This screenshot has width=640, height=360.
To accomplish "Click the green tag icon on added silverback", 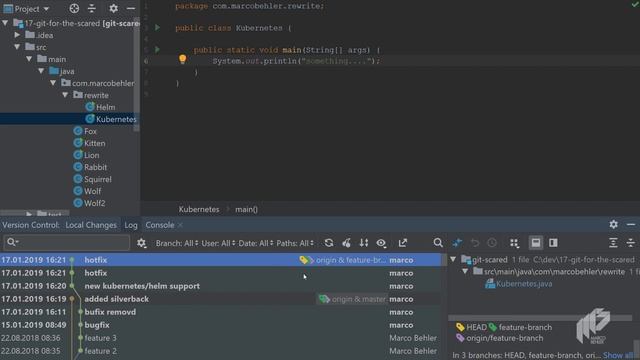I will pos(324,299).
